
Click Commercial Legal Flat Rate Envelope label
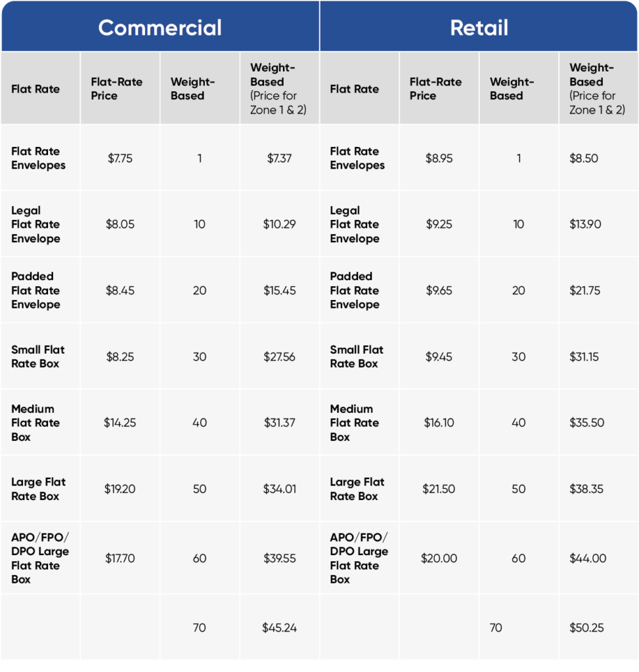[36, 224]
